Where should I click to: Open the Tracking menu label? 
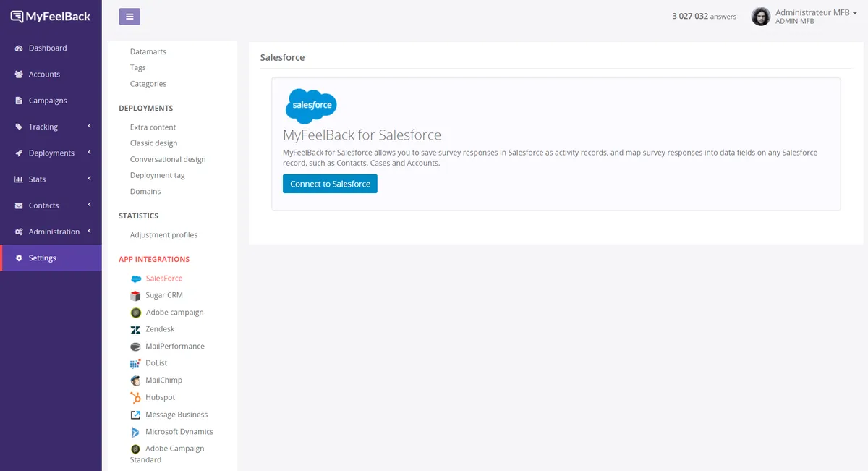[x=43, y=127]
